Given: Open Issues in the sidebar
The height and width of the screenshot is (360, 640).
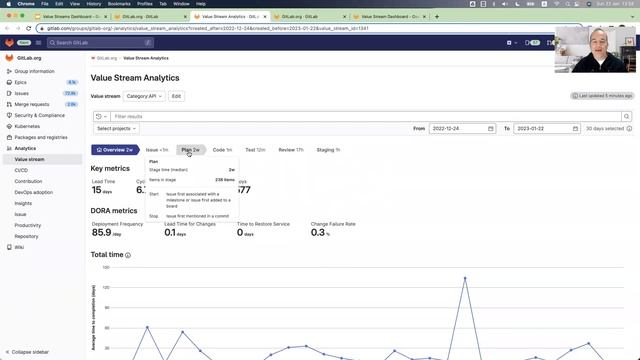Looking at the screenshot, I should tap(22, 93).
